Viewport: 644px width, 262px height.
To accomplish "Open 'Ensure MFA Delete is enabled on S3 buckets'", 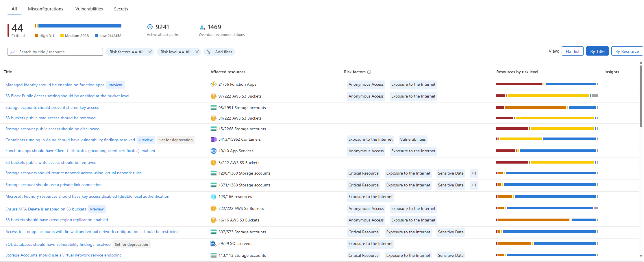I will pos(46,209).
